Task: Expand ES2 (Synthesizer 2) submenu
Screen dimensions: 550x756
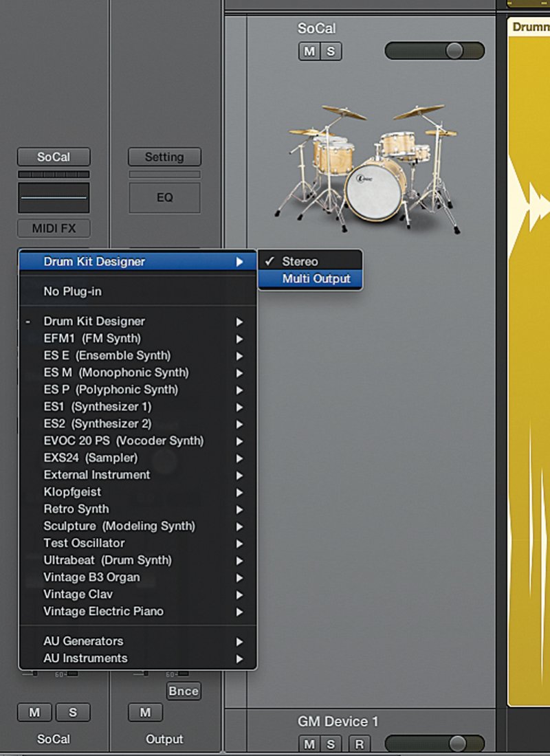Action: (x=137, y=424)
